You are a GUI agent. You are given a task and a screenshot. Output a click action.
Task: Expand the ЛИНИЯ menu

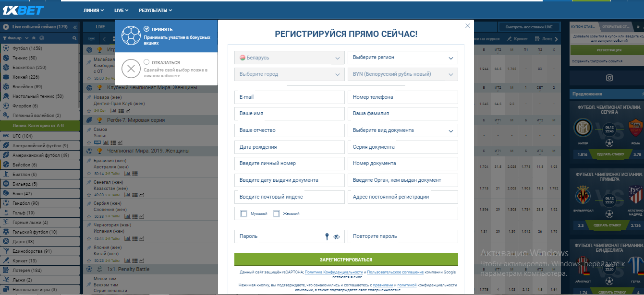click(94, 10)
